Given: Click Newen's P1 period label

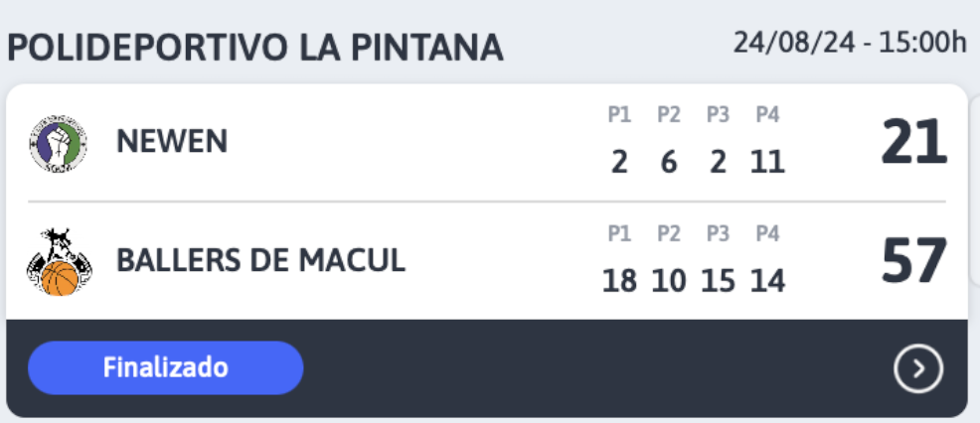Looking at the screenshot, I should tap(619, 115).
